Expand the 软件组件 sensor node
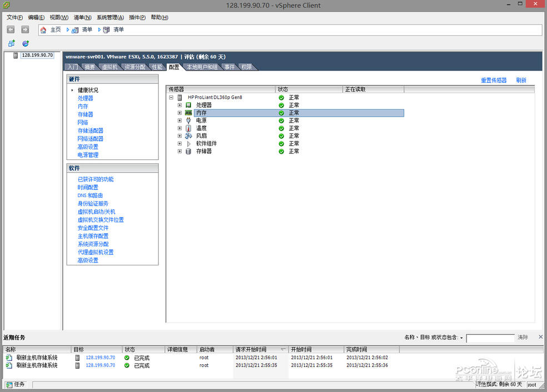 coord(180,144)
